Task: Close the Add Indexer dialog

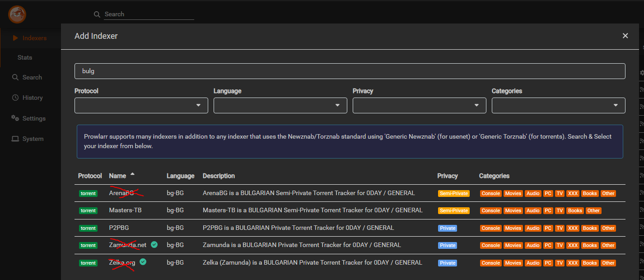Action: tap(625, 36)
